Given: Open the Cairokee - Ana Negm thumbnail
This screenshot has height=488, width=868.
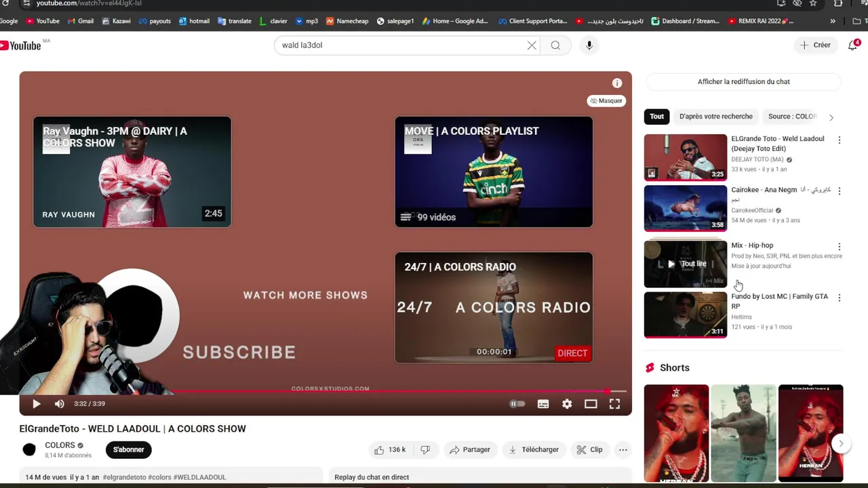Looking at the screenshot, I should coord(685,209).
